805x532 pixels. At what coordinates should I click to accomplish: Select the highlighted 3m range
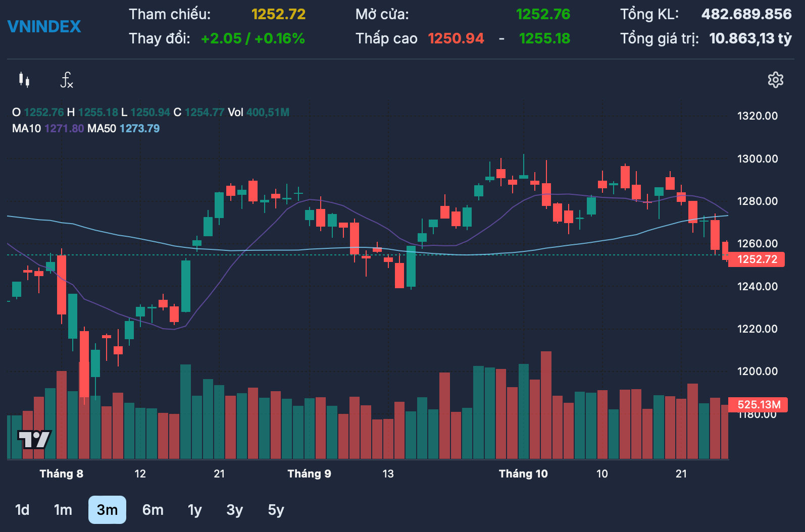click(x=107, y=510)
